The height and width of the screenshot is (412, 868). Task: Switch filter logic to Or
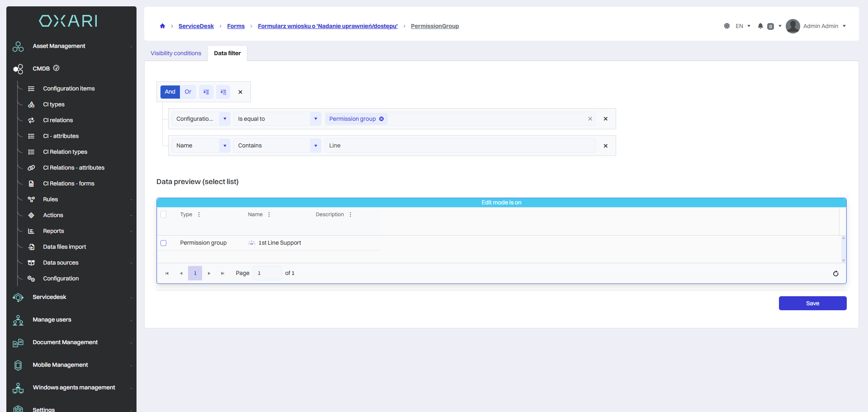188,92
